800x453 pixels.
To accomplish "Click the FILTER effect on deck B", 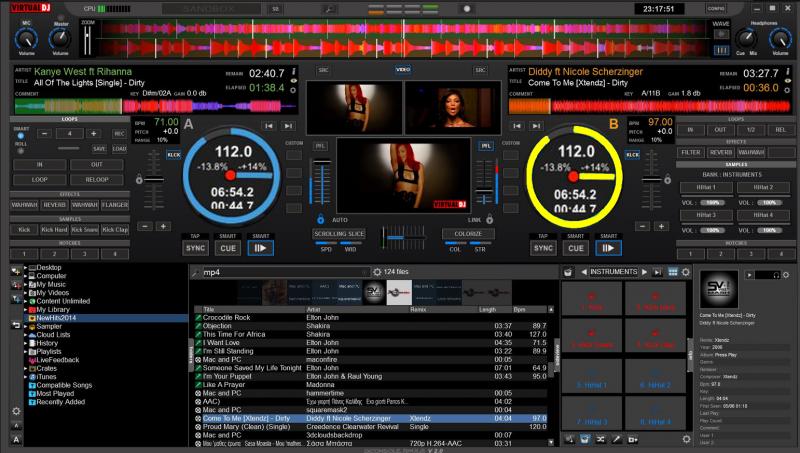I will 691,152.
